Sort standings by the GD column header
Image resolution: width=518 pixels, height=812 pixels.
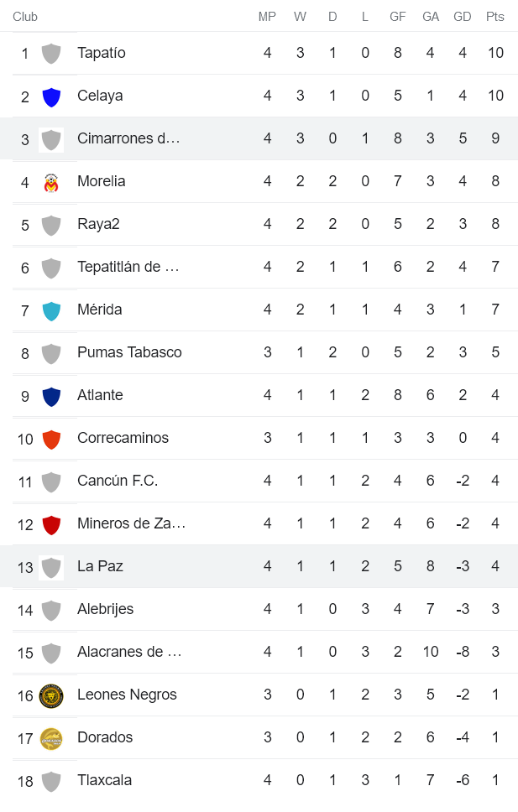(x=462, y=16)
